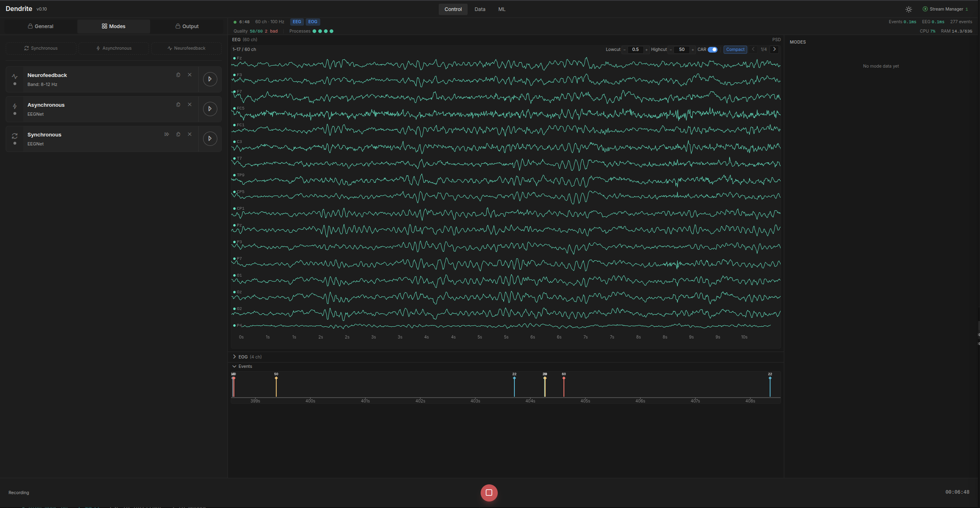Switch to the General tab

click(41, 26)
